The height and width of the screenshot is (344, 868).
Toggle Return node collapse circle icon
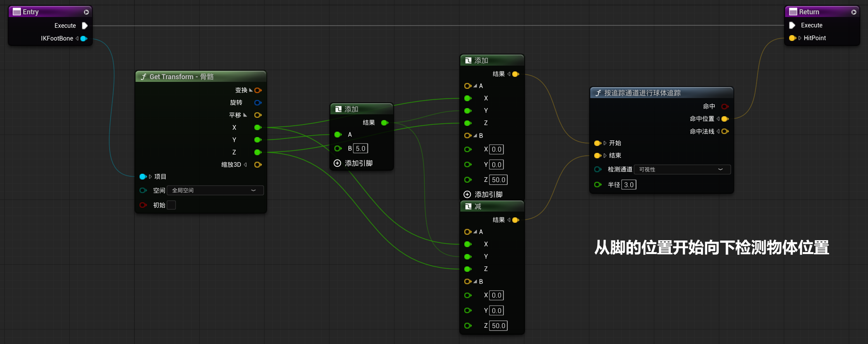(x=854, y=12)
